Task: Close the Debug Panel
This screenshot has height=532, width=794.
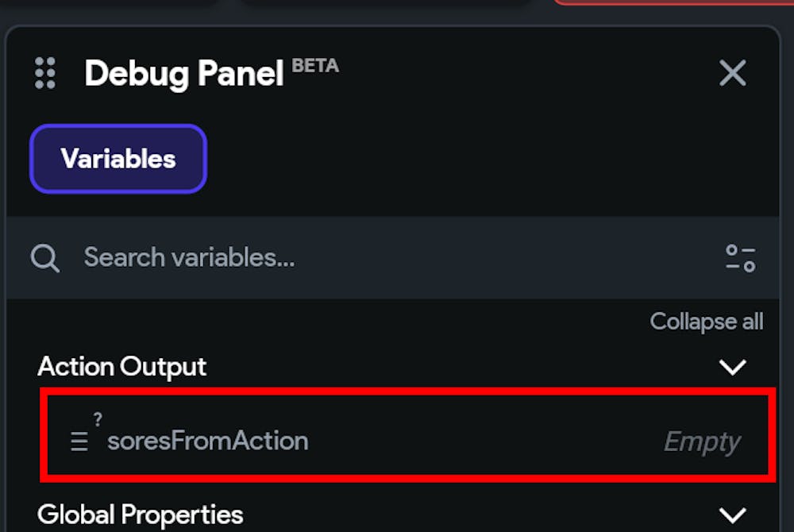Action: click(x=732, y=73)
